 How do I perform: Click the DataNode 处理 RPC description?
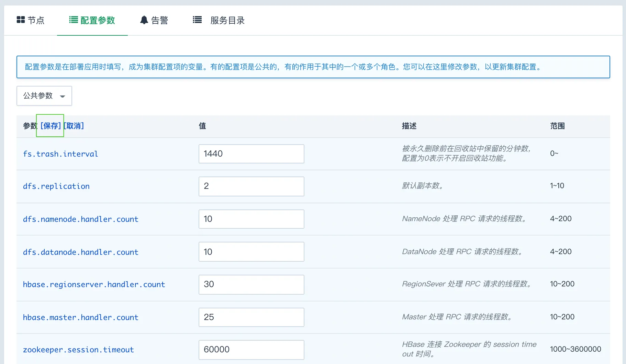click(x=463, y=252)
